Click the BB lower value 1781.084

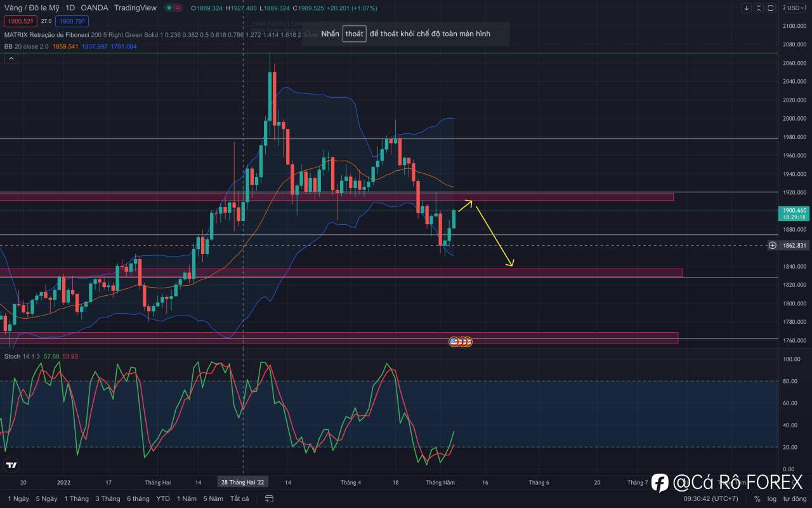tap(124, 46)
